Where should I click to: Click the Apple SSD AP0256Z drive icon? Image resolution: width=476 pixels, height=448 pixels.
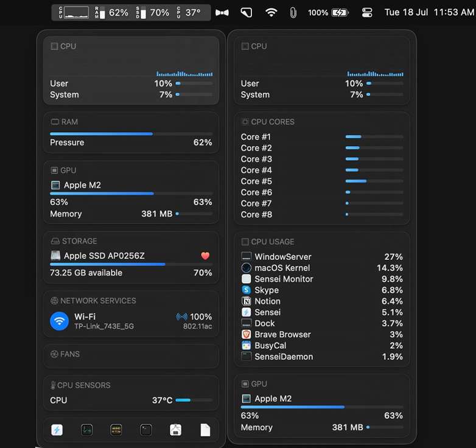tap(55, 256)
